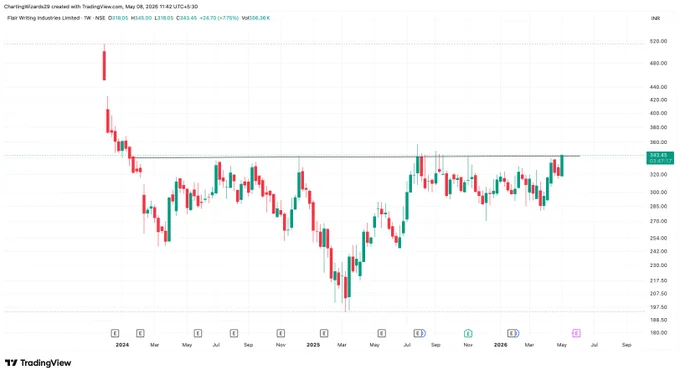Image resolution: width=680 pixels, height=375 pixels.
Task: Click the TradingView logo
Action: tap(38, 363)
